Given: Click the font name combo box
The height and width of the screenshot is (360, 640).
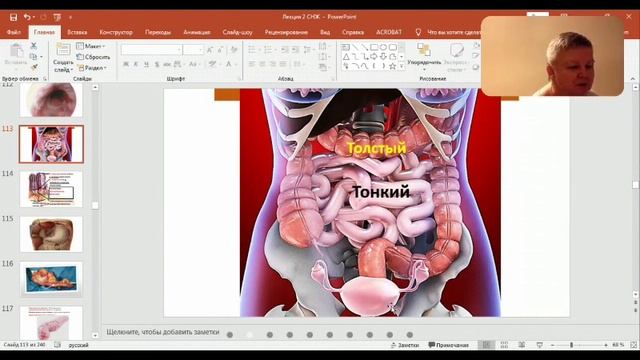Looking at the screenshot, I should 151,50.
